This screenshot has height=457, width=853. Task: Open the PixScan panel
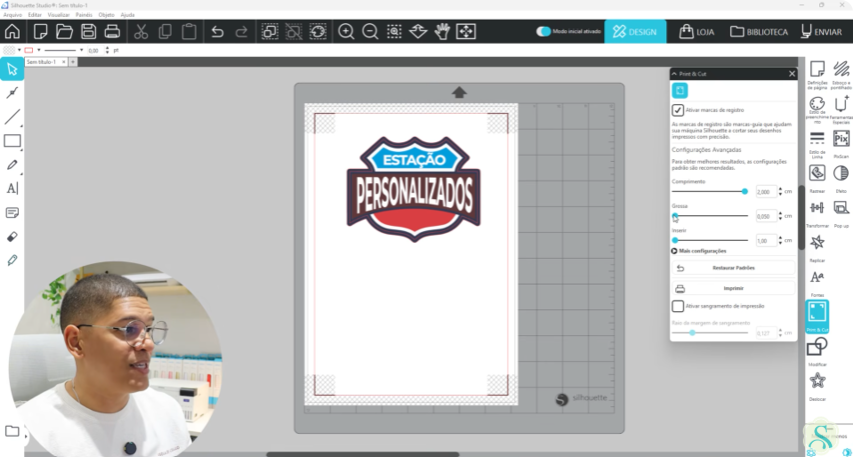tap(841, 144)
